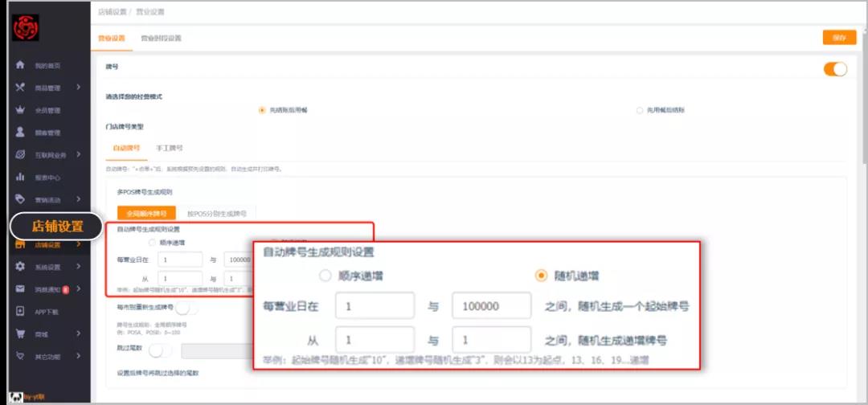The image size is (868, 405).
Task: Choose 随机递增 radio in the enlarged panel
Action: (x=541, y=276)
